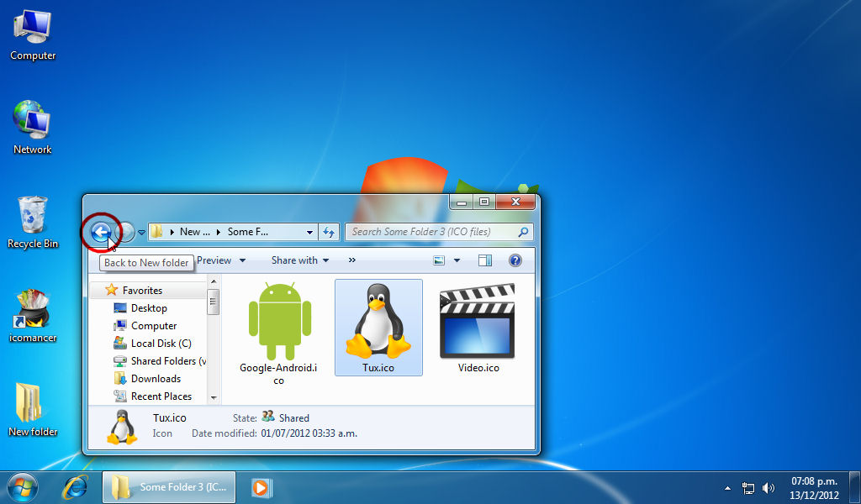Open Help with the question mark icon
Viewport: 861px width, 504px height.
[515, 260]
